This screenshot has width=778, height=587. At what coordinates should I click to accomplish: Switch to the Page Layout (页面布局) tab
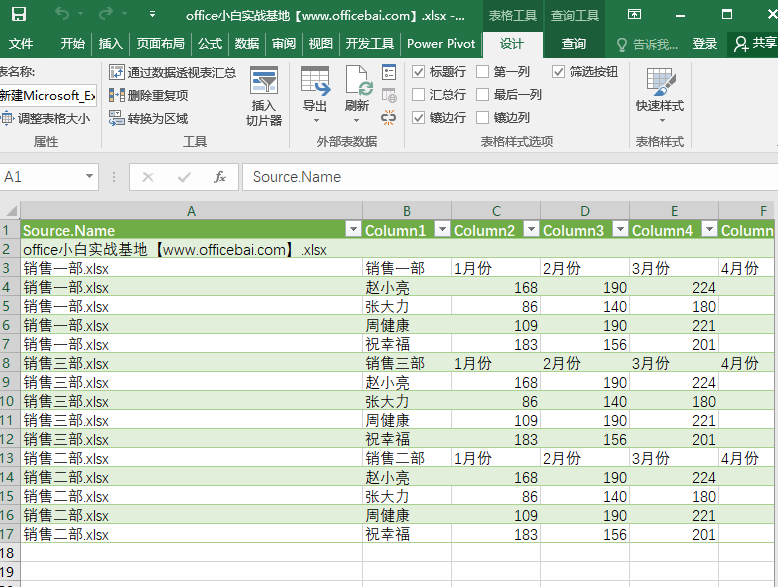[160, 44]
